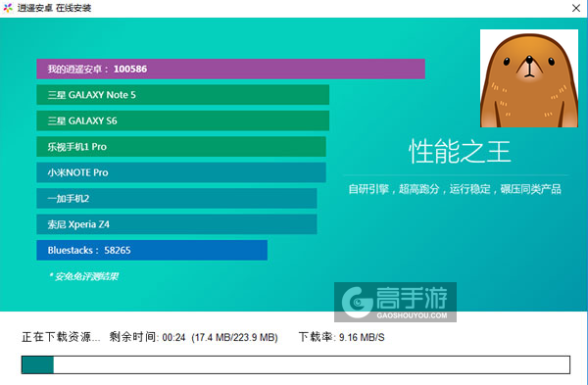The height and width of the screenshot is (385, 588).
Task: Click the 性能之王 heading
Action: pos(460,152)
